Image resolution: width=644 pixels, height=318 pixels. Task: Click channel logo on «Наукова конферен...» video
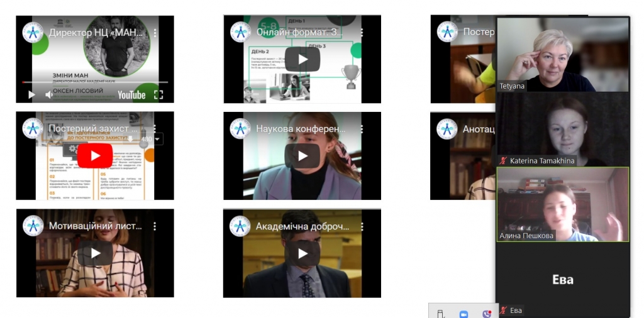[x=240, y=129]
